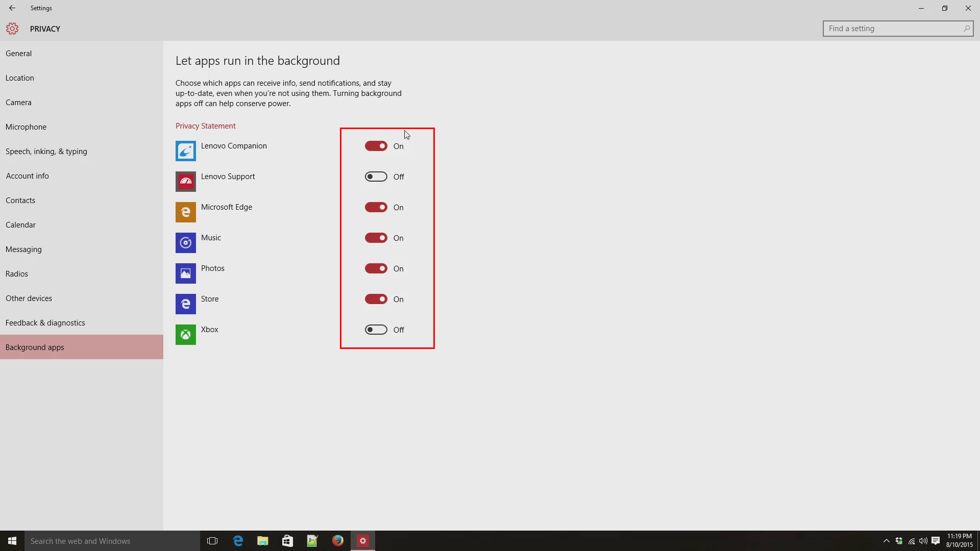Go to Microphone settings

[x=82, y=127]
